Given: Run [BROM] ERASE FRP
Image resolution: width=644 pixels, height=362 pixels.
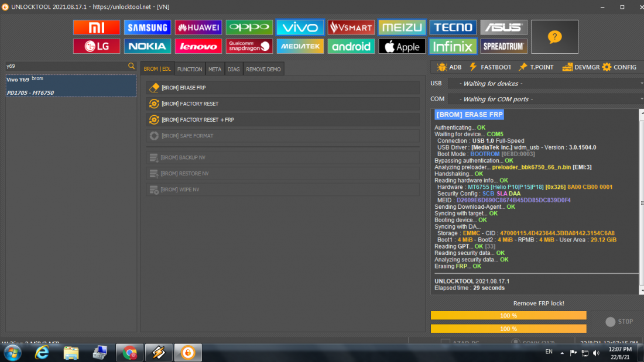Looking at the screenshot, I should (x=283, y=87).
